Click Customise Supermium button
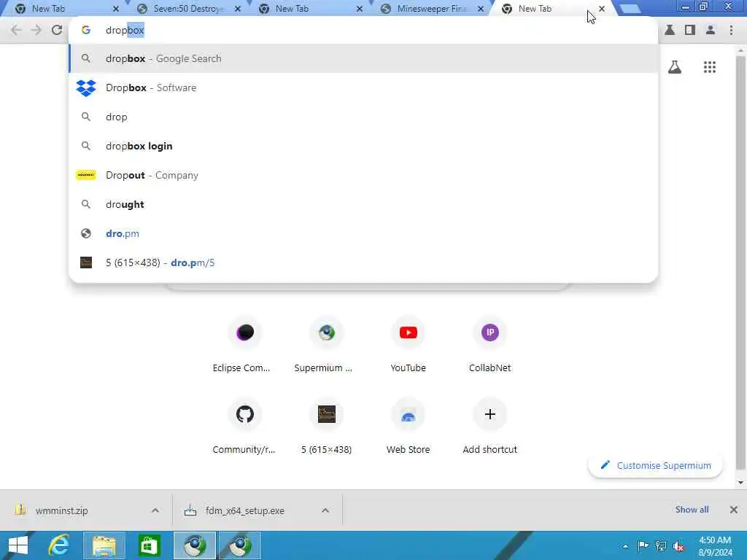 click(656, 466)
